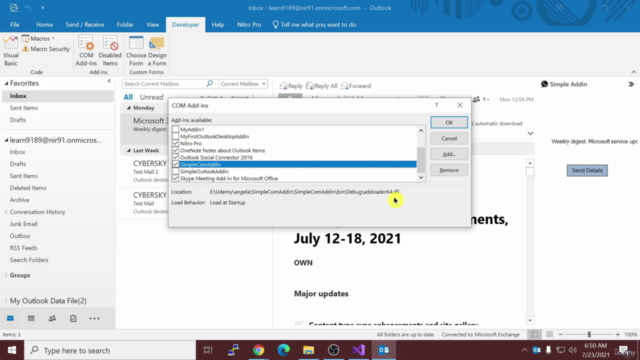Show more navigation options ellipsis
Viewport: 640px width, 360px height.
[x=94, y=318]
